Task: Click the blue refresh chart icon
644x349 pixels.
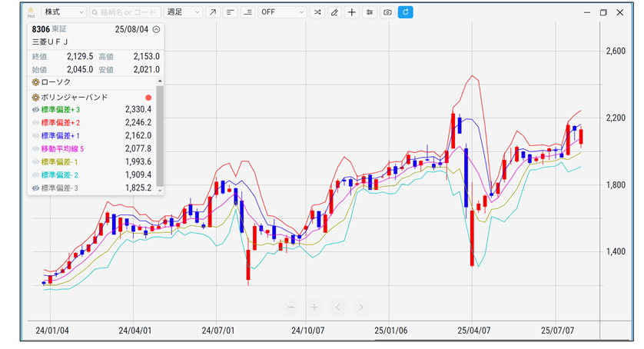Action: point(405,12)
